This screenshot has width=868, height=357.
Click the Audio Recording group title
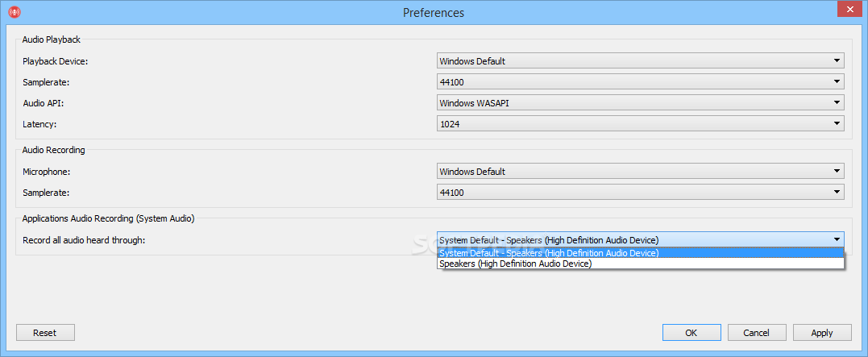(54, 150)
